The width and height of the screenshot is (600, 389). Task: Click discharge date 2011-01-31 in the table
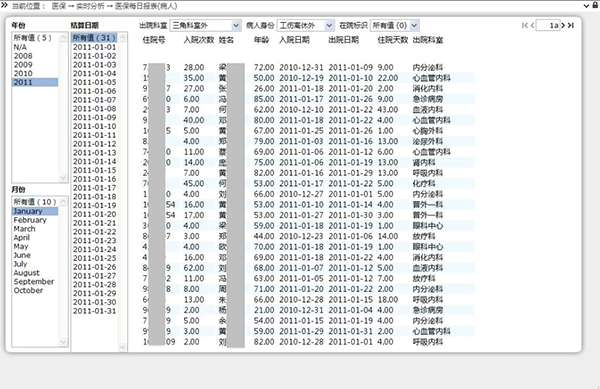coord(351,331)
